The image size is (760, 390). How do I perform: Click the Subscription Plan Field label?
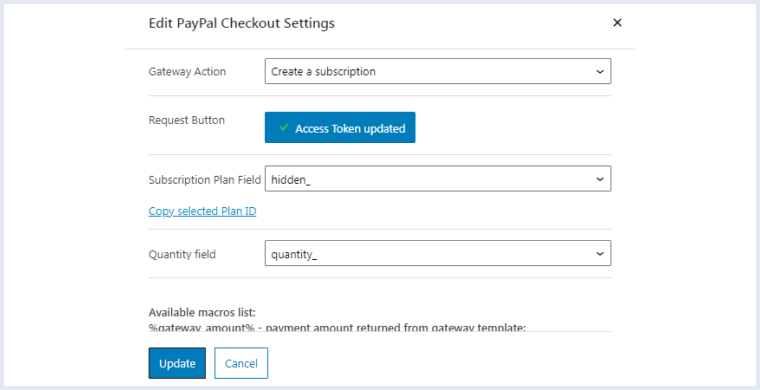coord(205,180)
